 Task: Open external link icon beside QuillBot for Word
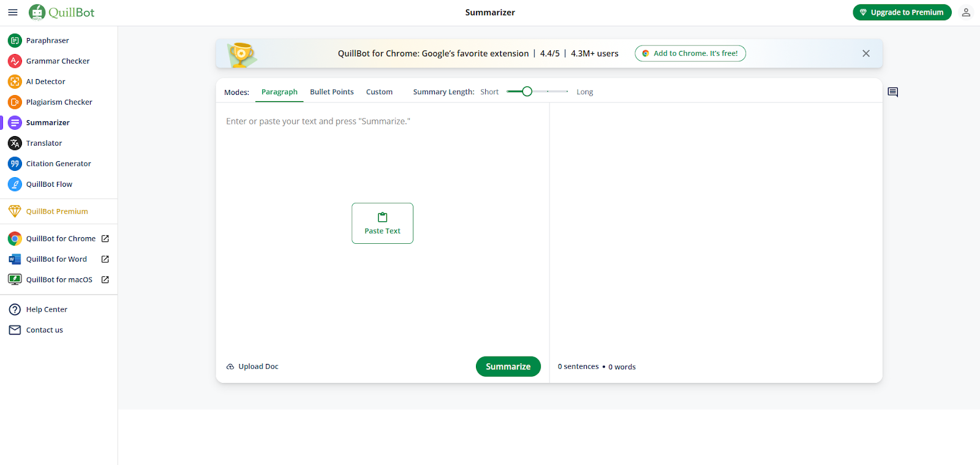pos(105,259)
